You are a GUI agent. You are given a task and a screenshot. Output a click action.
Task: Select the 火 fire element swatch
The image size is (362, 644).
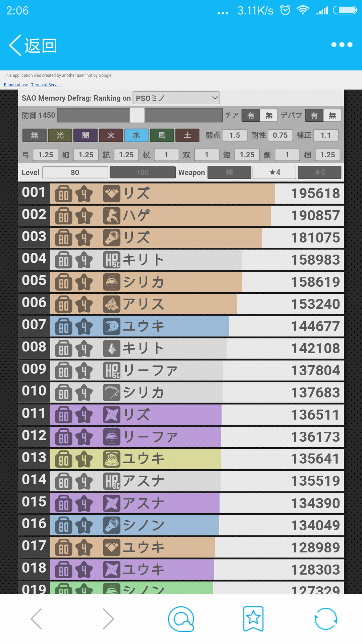point(111,135)
